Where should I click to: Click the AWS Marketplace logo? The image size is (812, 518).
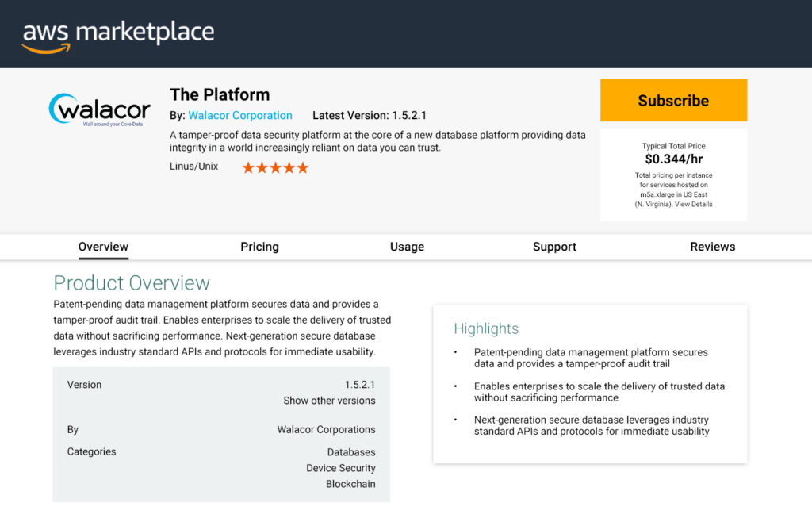point(118,34)
